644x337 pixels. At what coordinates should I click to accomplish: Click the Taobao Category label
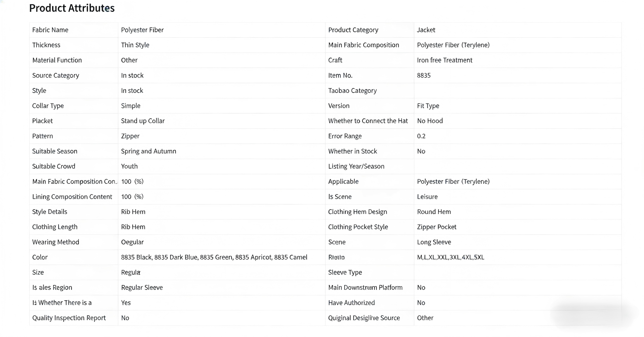click(x=352, y=91)
